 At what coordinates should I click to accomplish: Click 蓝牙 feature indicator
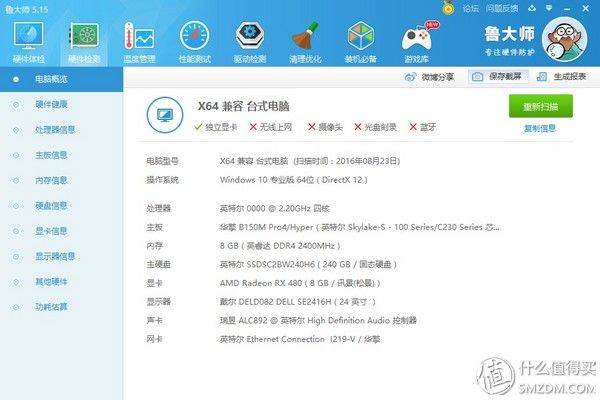(422, 127)
